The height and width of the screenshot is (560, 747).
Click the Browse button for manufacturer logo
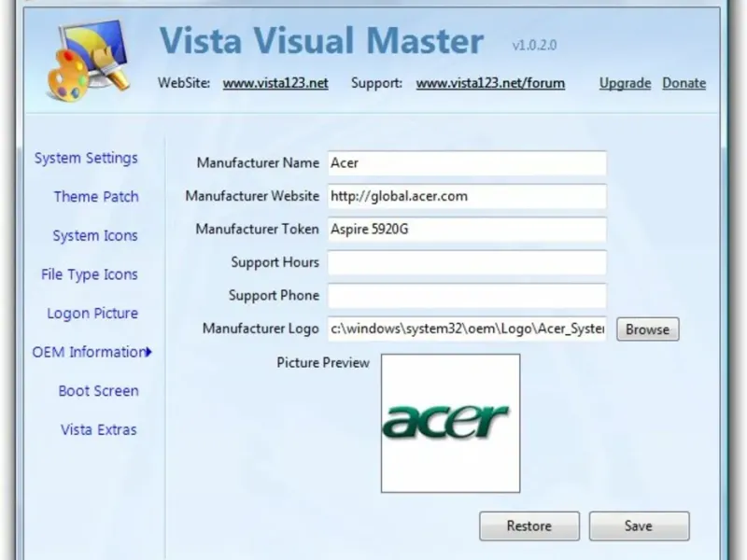coord(648,329)
